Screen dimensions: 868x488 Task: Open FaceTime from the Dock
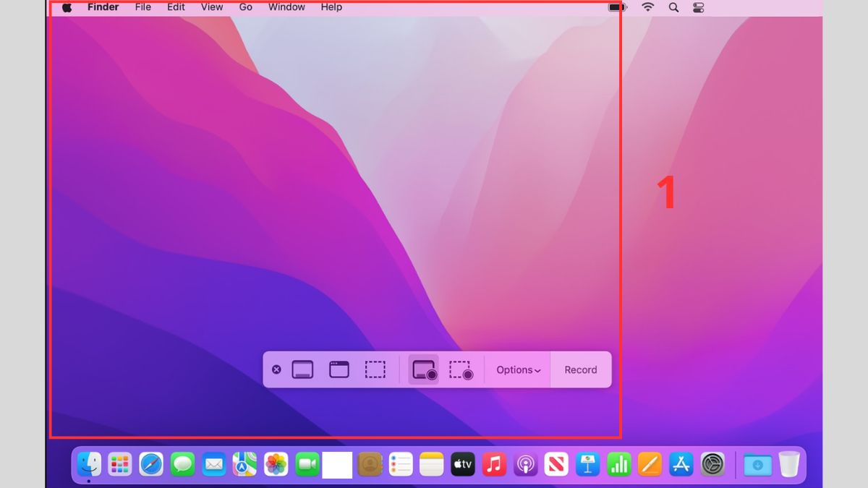pos(306,465)
